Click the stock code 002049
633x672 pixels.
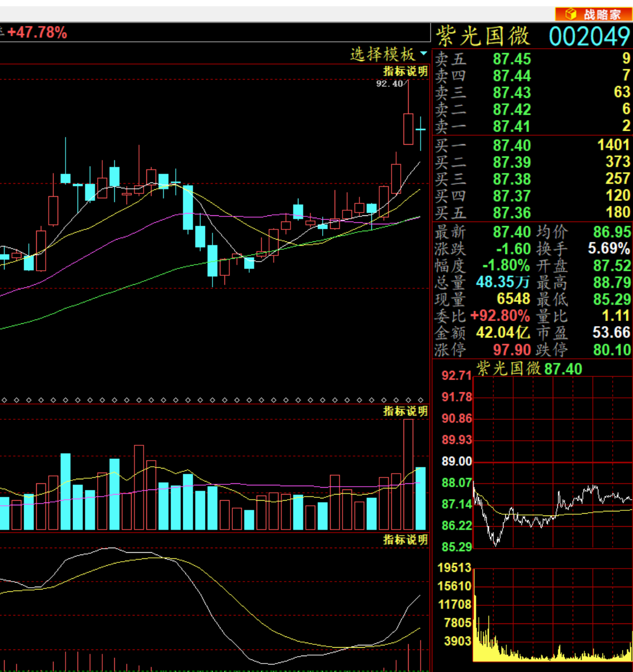[589, 36]
